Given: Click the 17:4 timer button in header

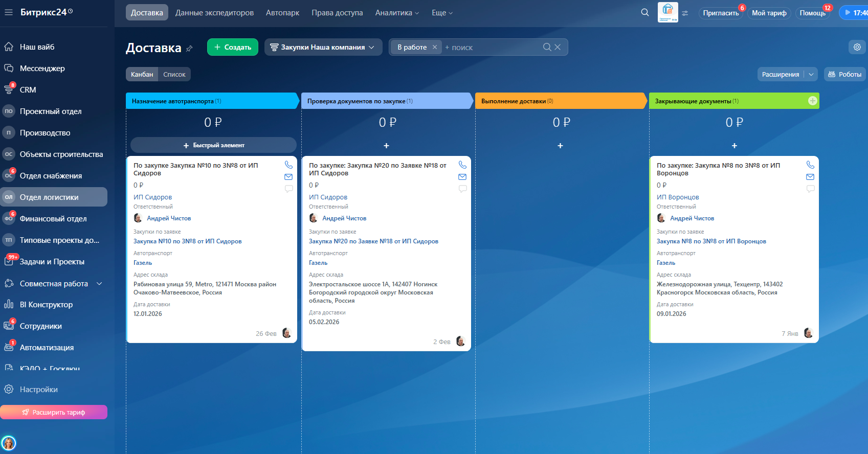Looking at the screenshot, I should coord(854,13).
